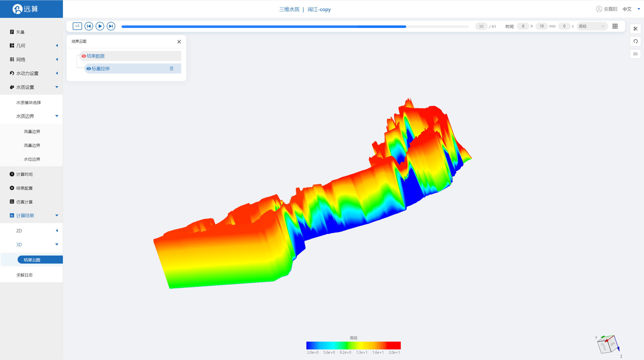Click the user avatar icon
The width and height of the screenshot is (644, 360).
click(599, 9)
